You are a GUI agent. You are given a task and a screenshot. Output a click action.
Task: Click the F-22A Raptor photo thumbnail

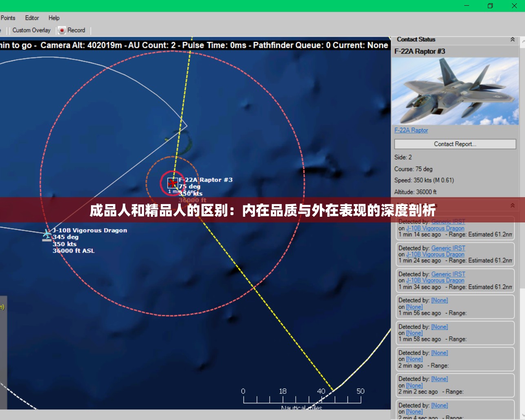(x=455, y=91)
